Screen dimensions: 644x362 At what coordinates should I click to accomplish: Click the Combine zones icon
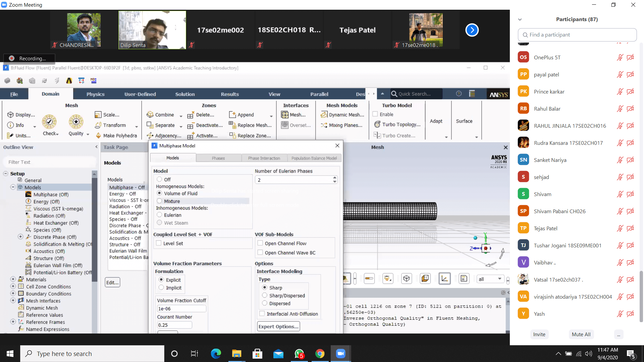coord(150,115)
